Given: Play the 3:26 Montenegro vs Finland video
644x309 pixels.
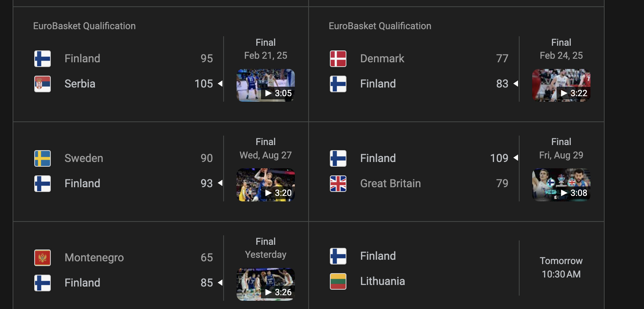Looking at the screenshot, I should pos(266,285).
